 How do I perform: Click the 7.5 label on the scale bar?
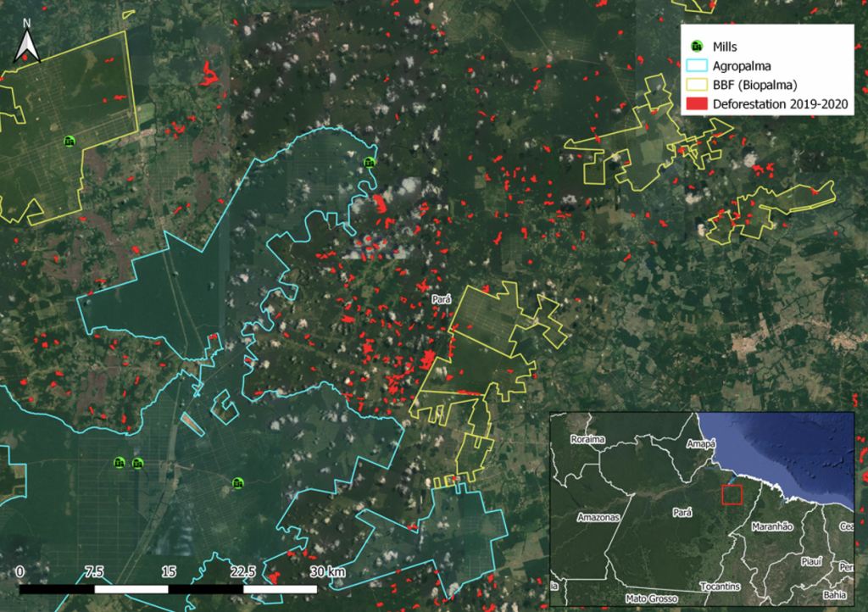click(93, 571)
